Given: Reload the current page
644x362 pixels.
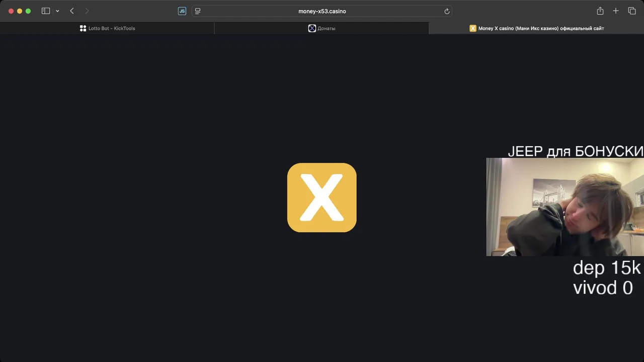Looking at the screenshot, I should pyautogui.click(x=447, y=11).
